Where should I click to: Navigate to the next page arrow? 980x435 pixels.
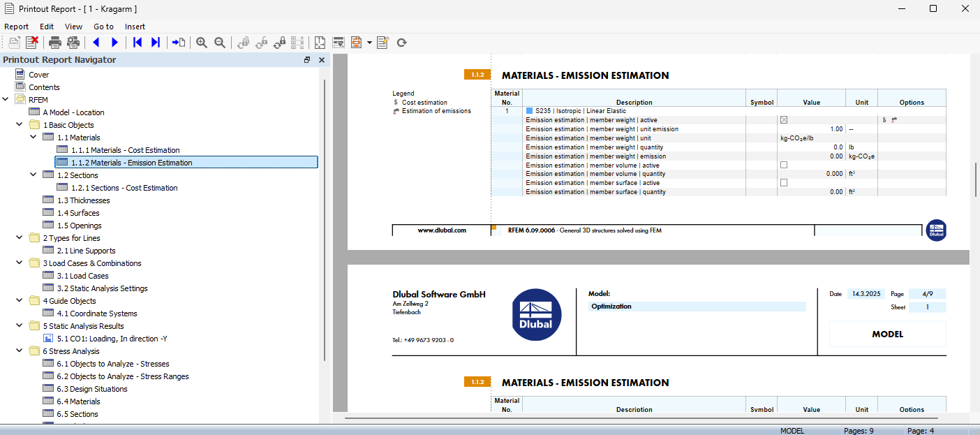(114, 43)
